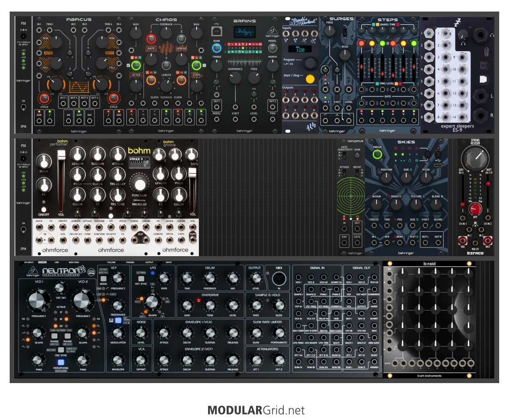
Task: Click the POSITION knob on Skies
Action: pos(386,178)
